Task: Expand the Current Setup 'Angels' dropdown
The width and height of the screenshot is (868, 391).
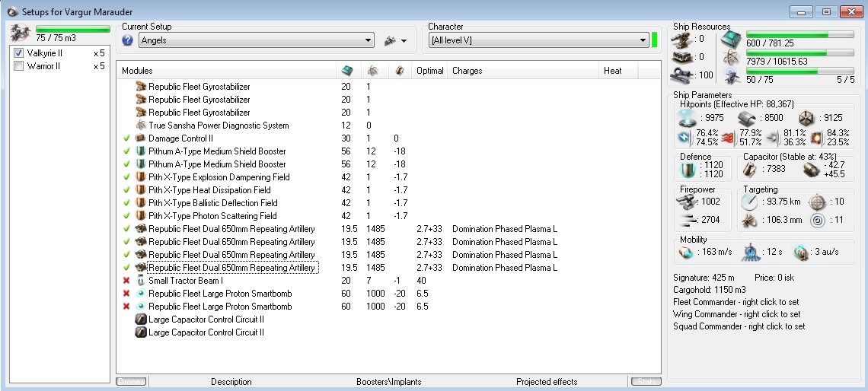Action: pos(256,40)
